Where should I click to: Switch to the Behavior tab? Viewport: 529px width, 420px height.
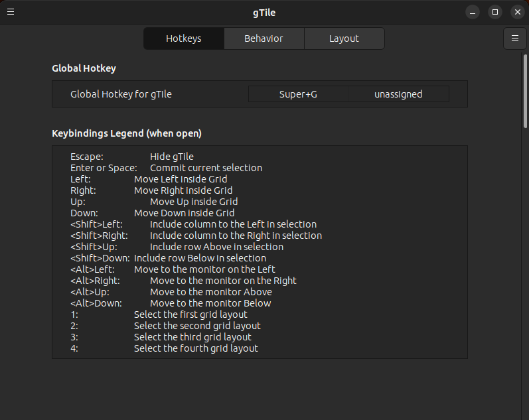tap(264, 38)
